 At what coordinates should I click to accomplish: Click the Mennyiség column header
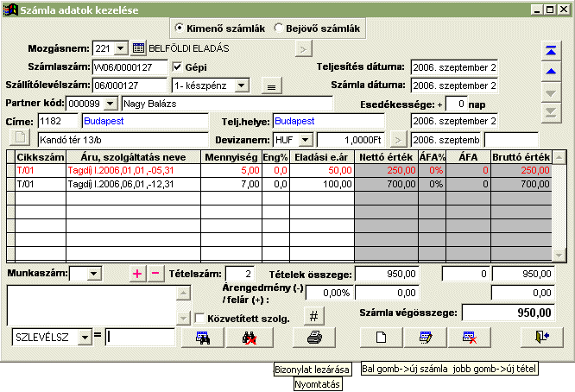[x=231, y=157]
